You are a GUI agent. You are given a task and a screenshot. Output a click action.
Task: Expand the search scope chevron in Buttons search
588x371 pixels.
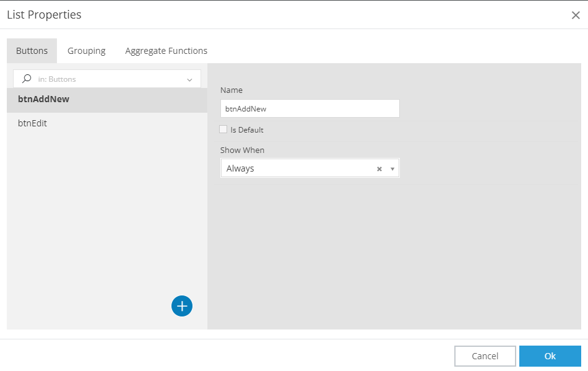click(189, 79)
